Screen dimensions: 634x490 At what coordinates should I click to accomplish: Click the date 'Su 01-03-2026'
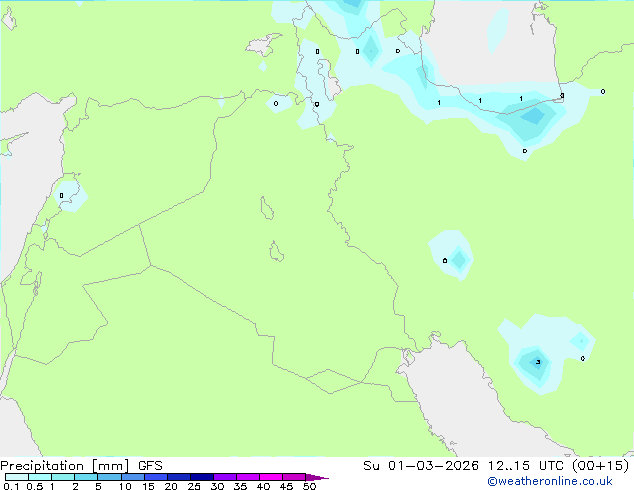[421, 466]
